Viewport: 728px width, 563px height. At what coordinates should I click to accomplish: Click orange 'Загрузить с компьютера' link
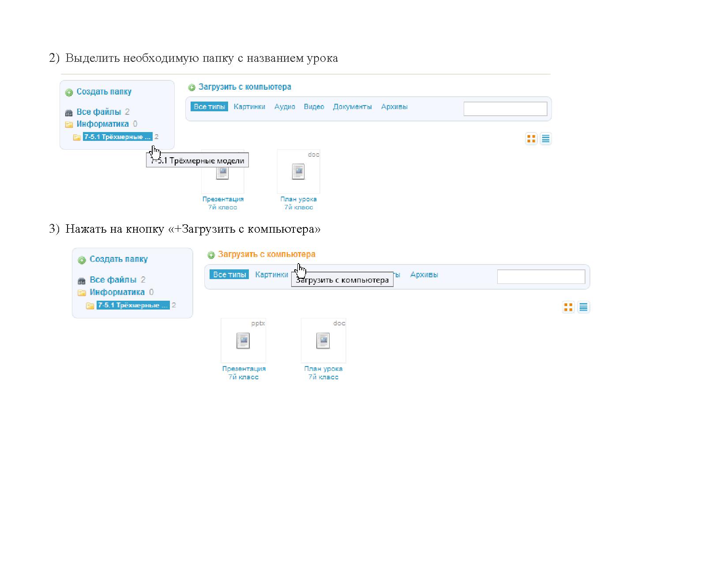[x=267, y=254]
